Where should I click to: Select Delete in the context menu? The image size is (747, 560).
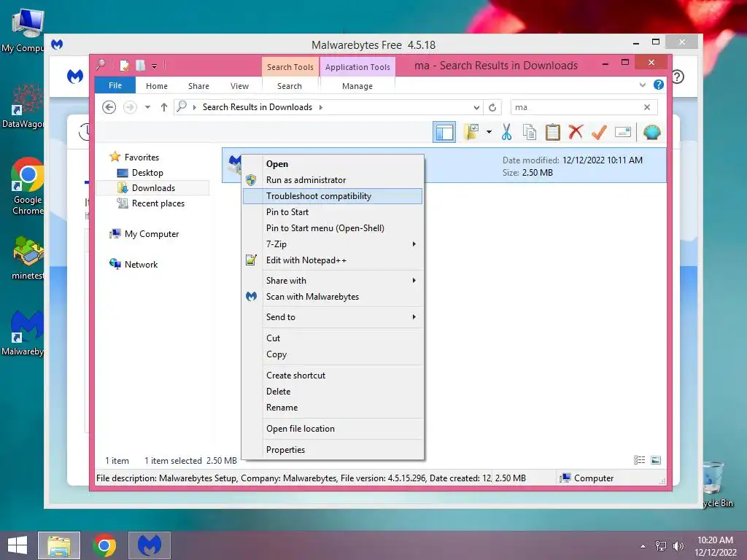click(333, 392)
